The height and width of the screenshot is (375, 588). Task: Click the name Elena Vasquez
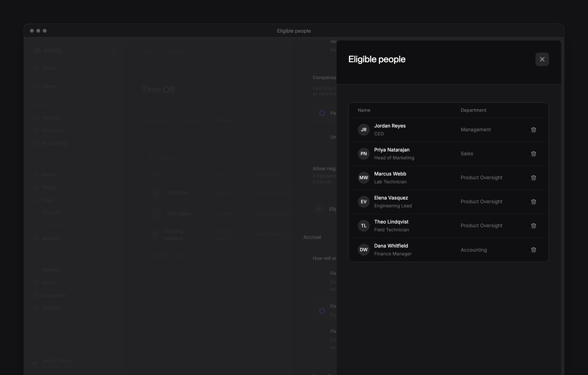click(391, 198)
